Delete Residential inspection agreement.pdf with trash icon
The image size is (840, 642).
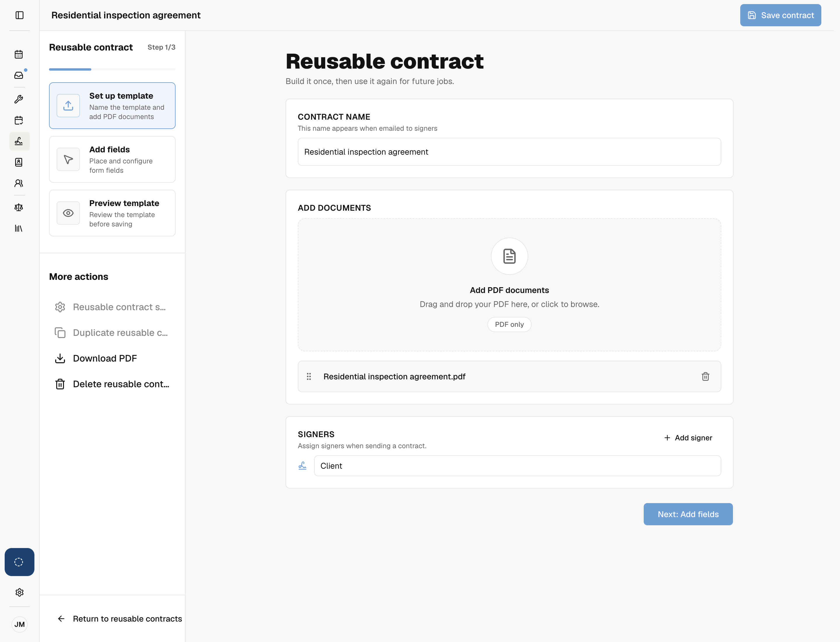(x=706, y=376)
